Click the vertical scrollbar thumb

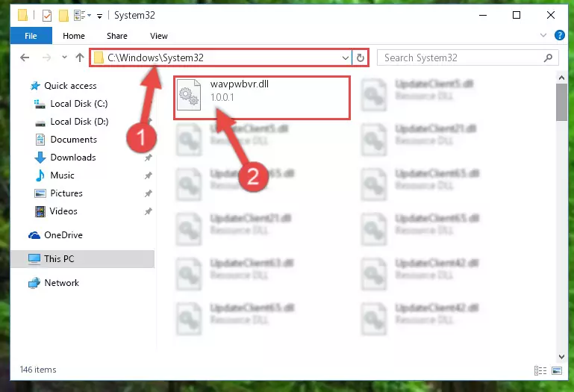point(561,102)
